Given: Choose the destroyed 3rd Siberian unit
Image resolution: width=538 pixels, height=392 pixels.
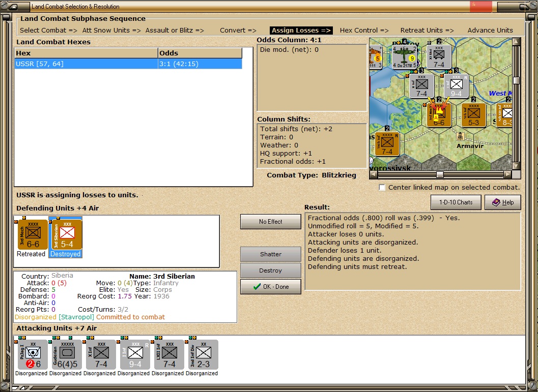Looking at the screenshot, I should click(66, 234).
